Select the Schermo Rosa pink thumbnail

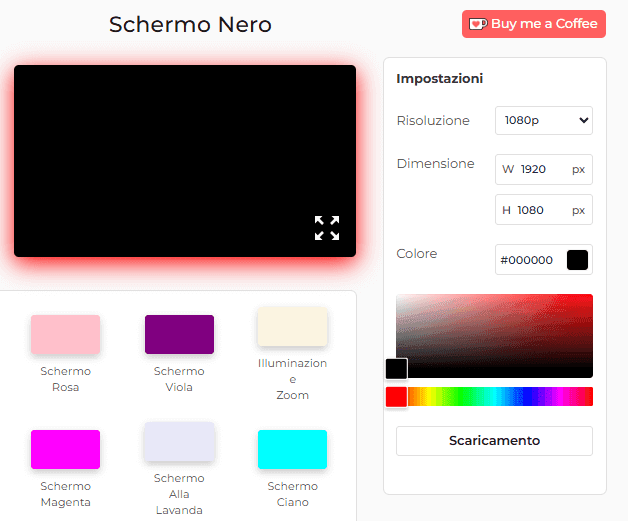(65, 334)
